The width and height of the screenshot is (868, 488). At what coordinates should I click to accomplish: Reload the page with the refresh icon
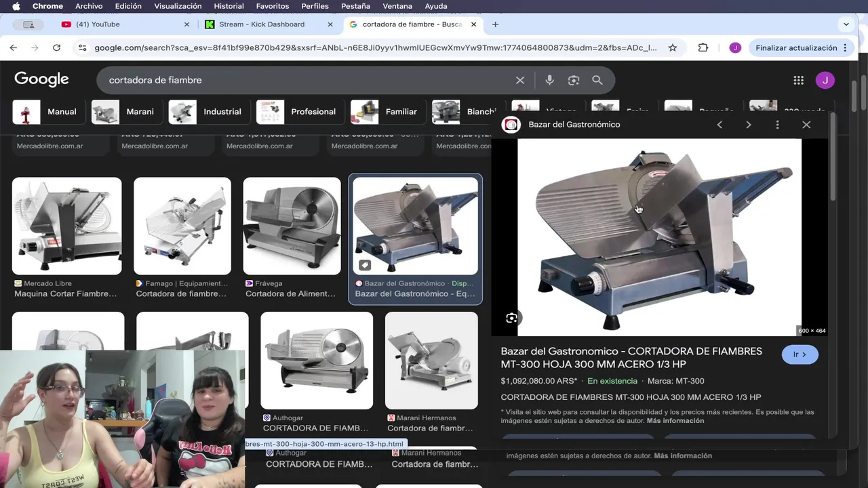(x=57, y=47)
